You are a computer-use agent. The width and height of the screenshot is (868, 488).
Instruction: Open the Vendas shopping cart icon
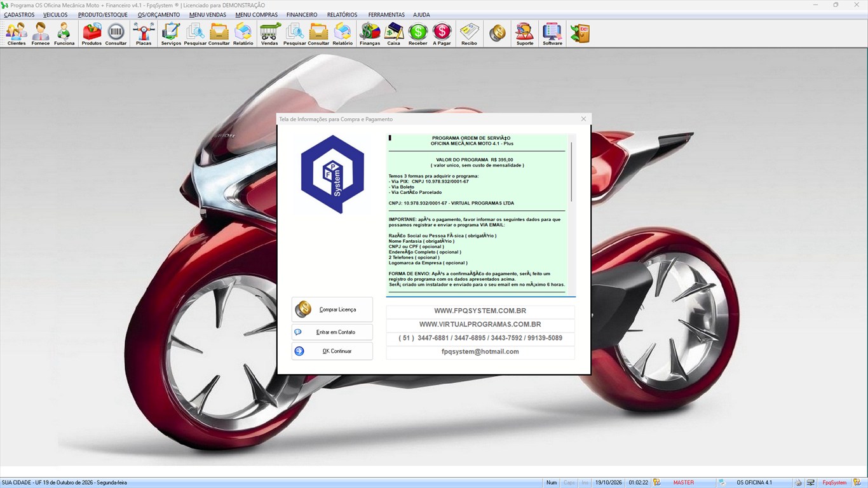pyautogui.click(x=269, y=34)
